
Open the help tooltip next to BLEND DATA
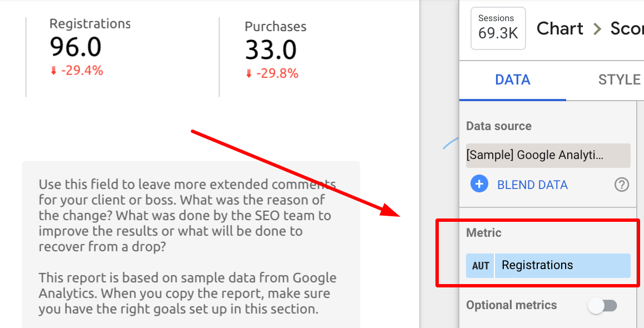tap(622, 185)
